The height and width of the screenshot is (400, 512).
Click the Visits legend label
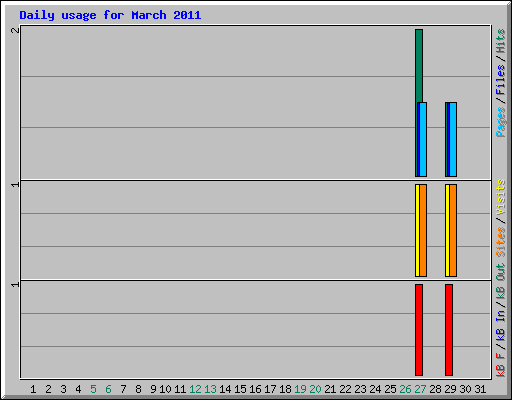[x=500, y=197]
